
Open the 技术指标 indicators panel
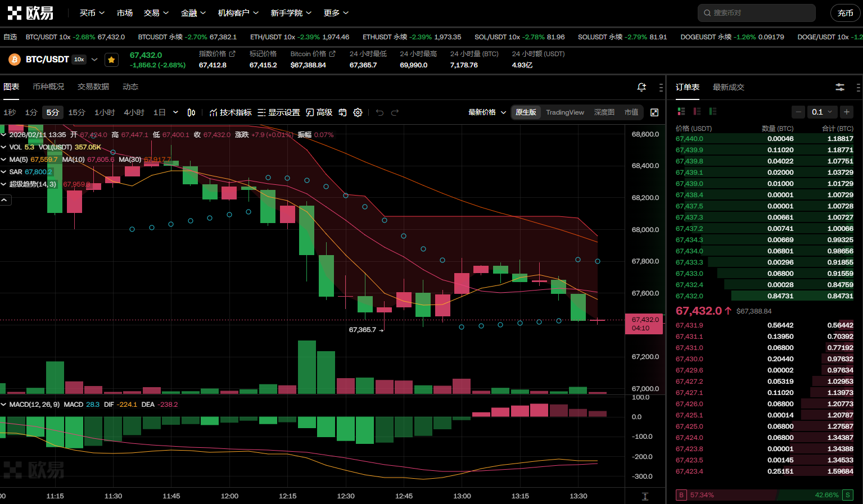pyautogui.click(x=231, y=112)
